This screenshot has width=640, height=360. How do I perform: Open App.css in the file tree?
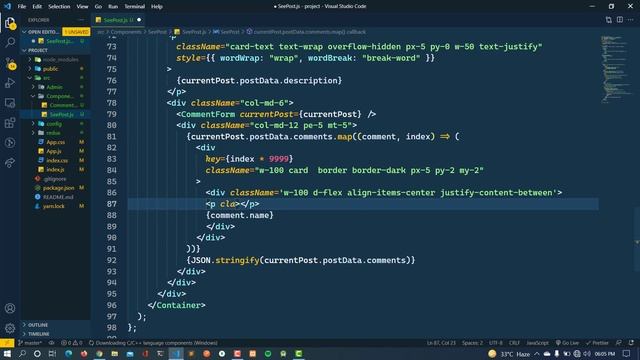(56, 142)
